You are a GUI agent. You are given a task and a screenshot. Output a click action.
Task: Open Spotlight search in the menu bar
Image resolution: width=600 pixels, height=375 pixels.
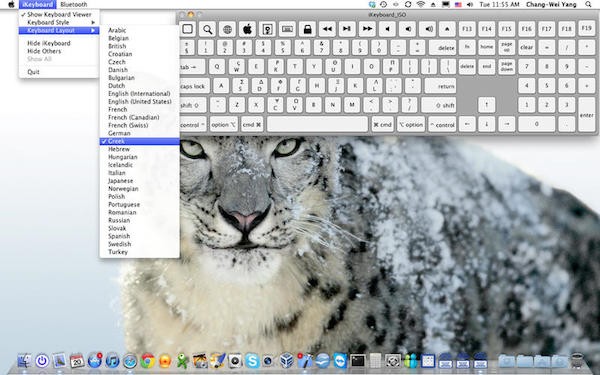tap(589, 4)
